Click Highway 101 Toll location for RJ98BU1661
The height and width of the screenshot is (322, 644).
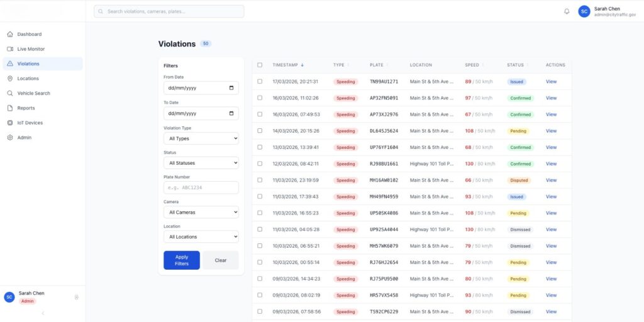pyautogui.click(x=431, y=164)
